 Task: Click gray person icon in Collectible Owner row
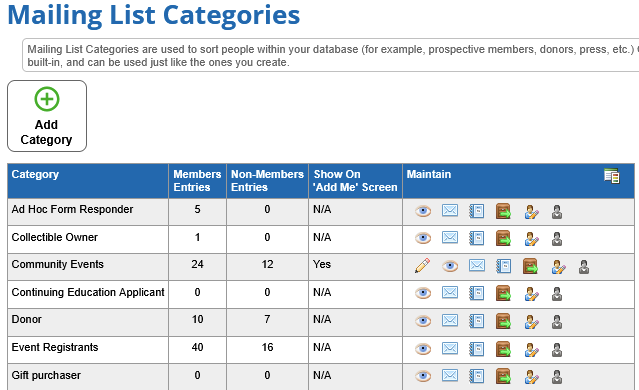(557, 239)
